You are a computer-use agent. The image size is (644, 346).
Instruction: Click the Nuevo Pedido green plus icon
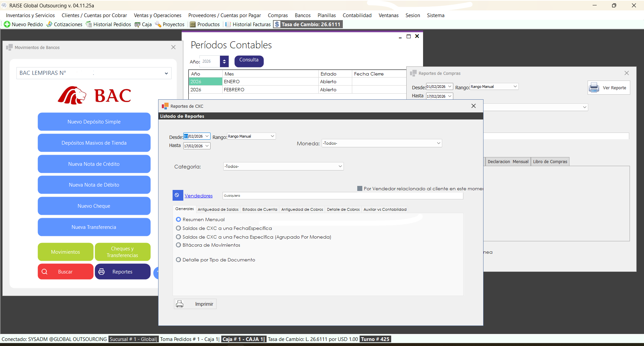(x=7, y=24)
